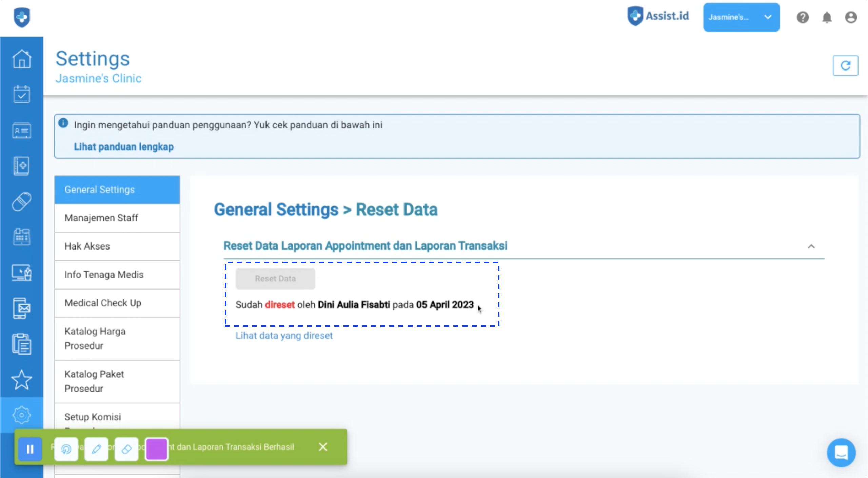Click the notification bell icon

pos(827,17)
